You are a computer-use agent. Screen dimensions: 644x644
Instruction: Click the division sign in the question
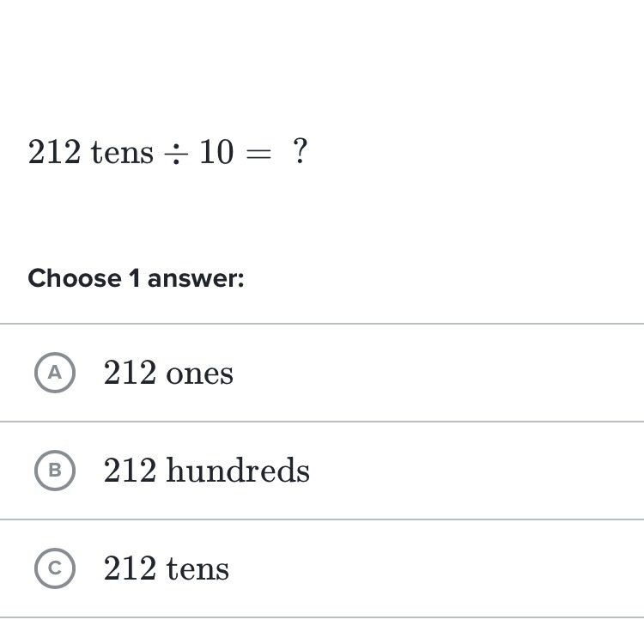pos(176,154)
